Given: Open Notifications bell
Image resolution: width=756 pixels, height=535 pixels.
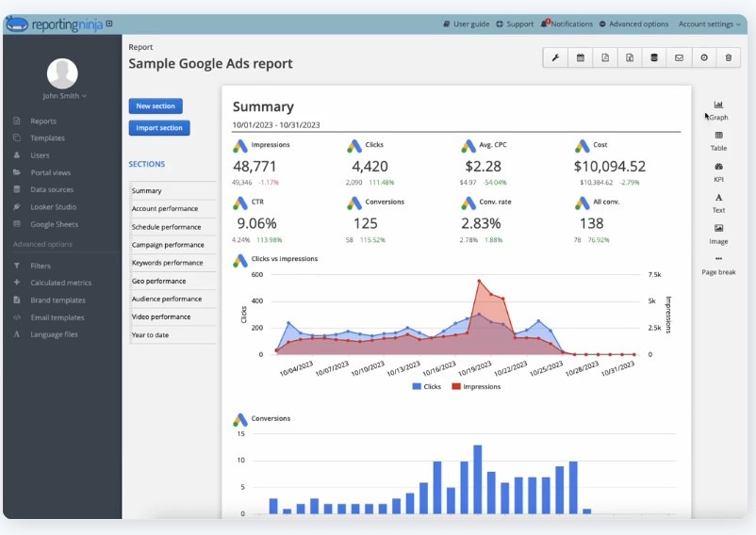Looking at the screenshot, I should (567, 24).
